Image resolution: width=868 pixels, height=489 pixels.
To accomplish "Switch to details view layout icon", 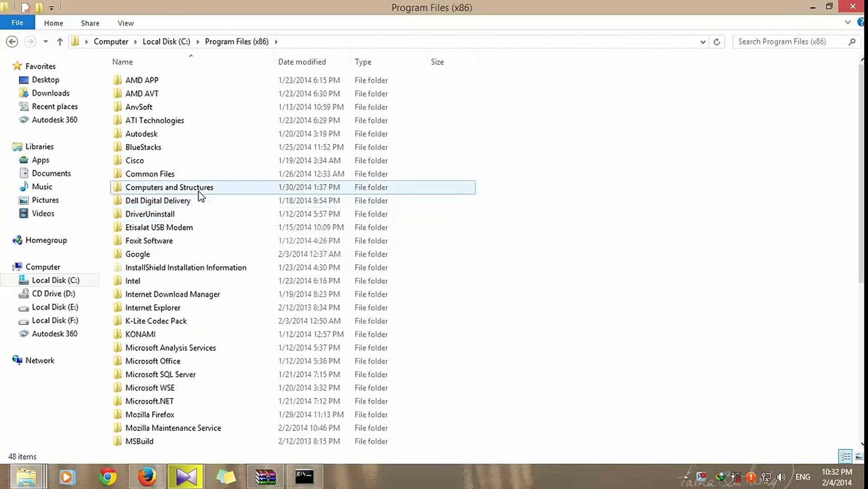I will 845,456.
